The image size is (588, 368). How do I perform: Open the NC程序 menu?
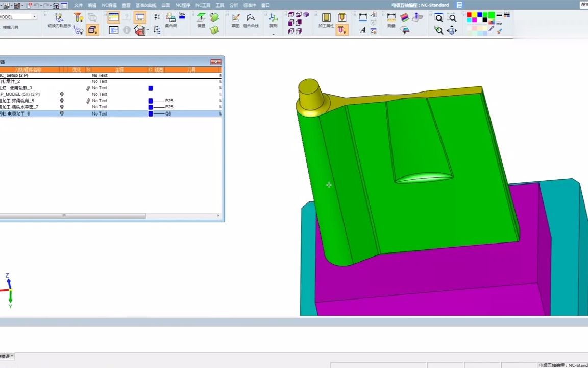182,5
